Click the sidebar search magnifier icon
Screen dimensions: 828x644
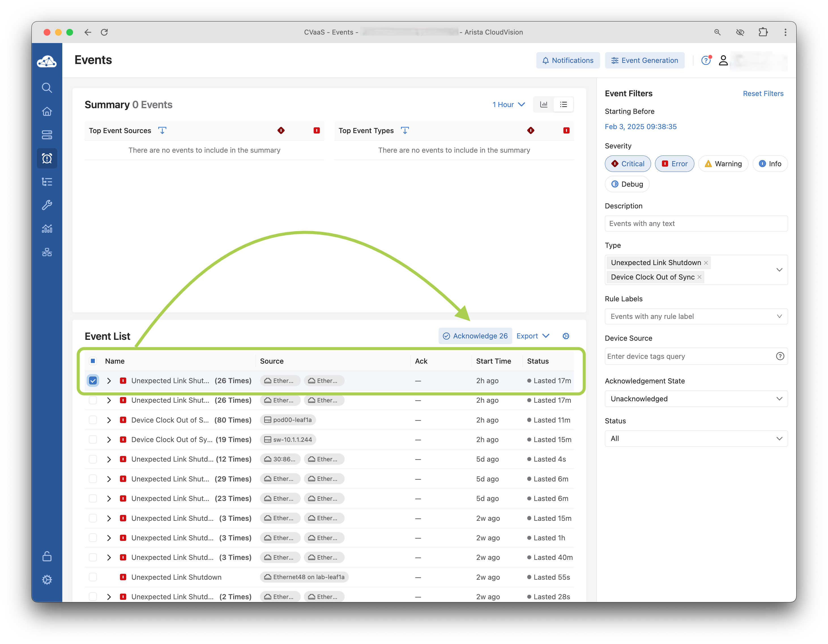pos(47,88)
